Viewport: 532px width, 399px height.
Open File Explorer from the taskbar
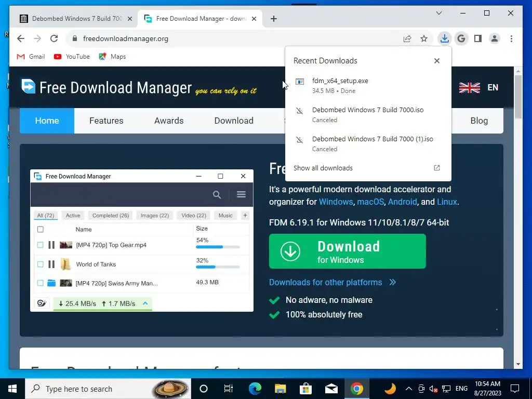[x=280, y=389]
